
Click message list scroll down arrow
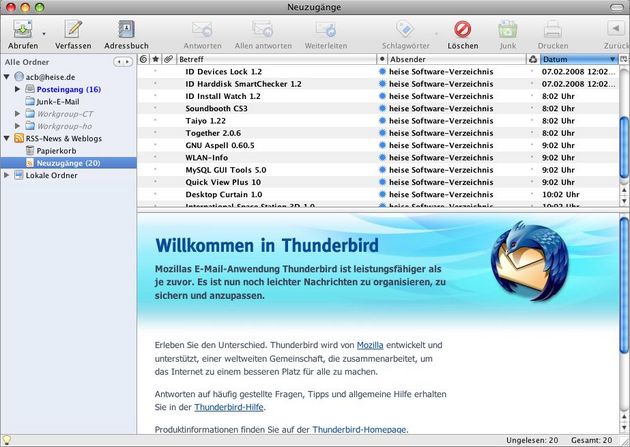(624, 200)
